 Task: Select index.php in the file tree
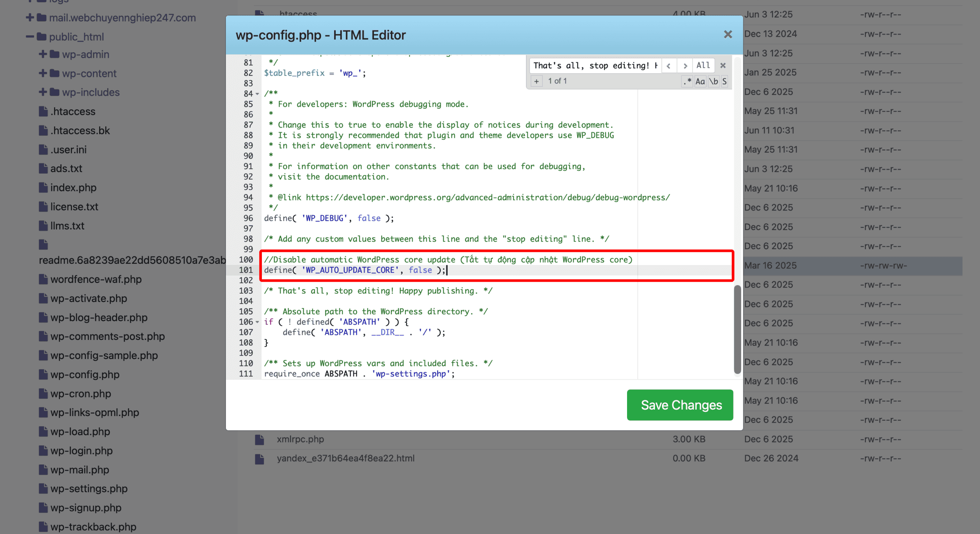click(73, 188)
